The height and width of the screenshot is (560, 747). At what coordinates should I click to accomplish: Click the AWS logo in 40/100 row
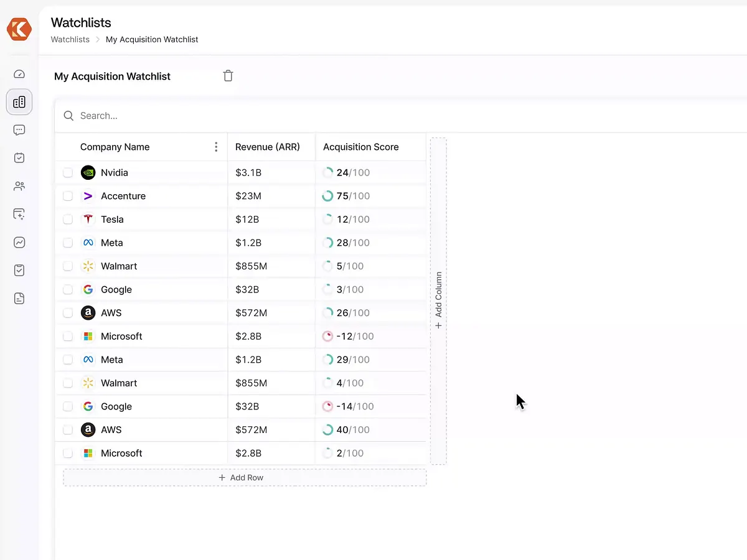click(x=88, y=430)
